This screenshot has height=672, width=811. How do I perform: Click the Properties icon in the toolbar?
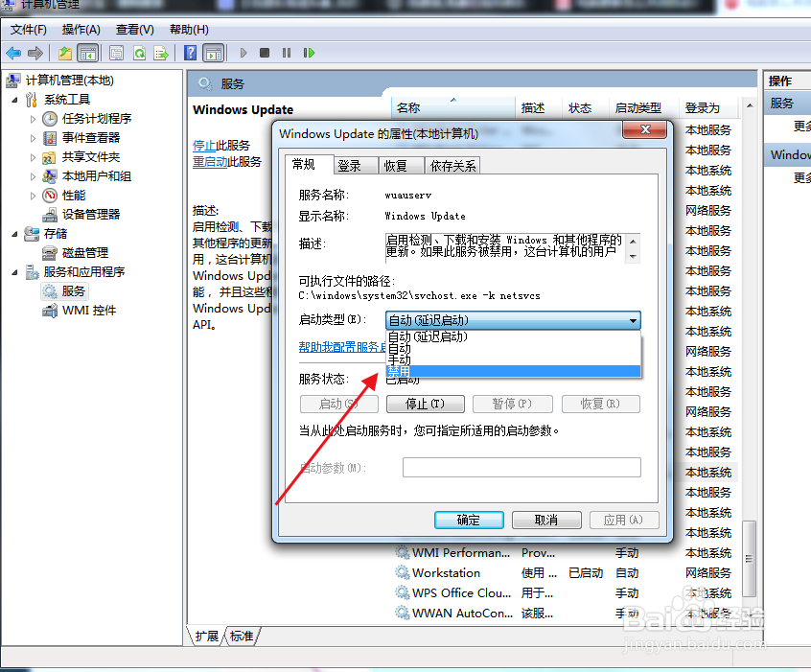tap(117, 53)
